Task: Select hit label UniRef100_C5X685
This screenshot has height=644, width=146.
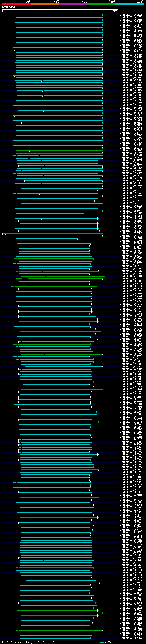Action: coord(131,55)
